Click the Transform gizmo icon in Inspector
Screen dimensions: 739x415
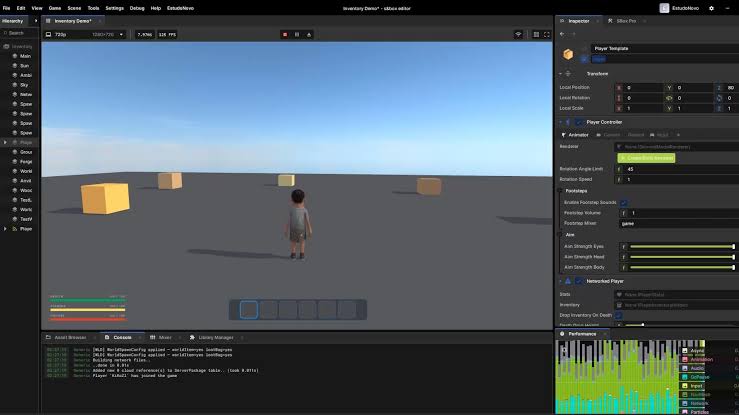[568, 73]
